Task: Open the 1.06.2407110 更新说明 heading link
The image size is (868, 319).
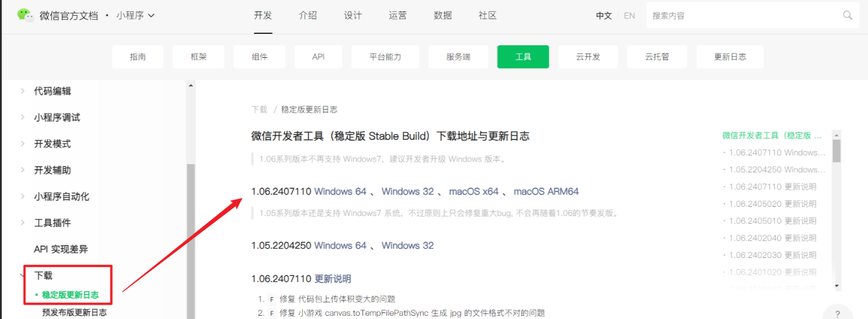Action: 333,279
